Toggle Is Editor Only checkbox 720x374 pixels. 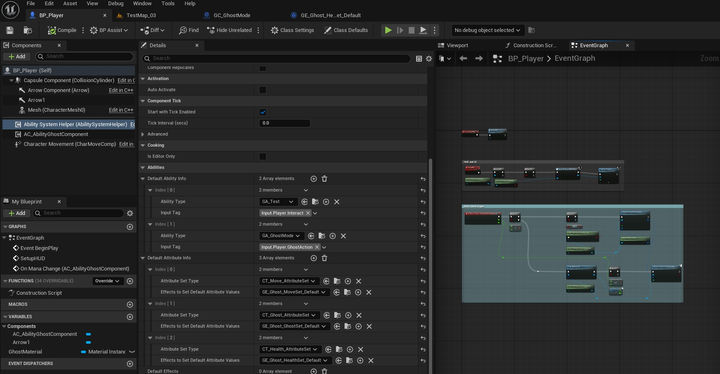click(x=263, y=157)
